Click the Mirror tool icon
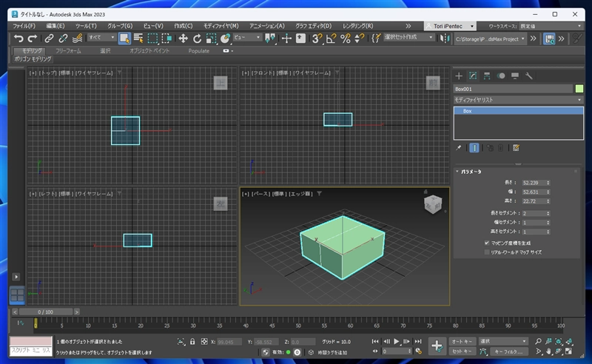Image resolution: width=592 pixels, height=364 pixels. (445, 38)
